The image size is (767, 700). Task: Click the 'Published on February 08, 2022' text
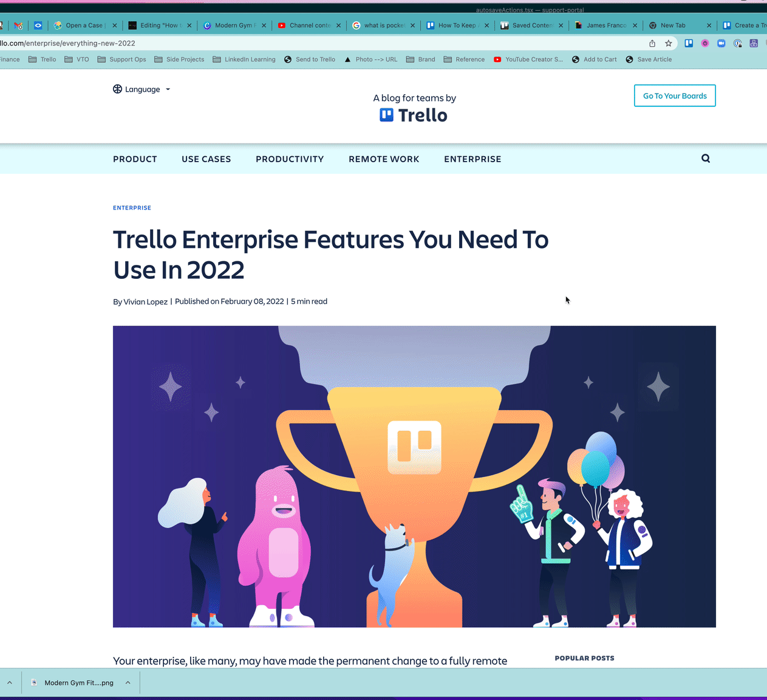230,301
